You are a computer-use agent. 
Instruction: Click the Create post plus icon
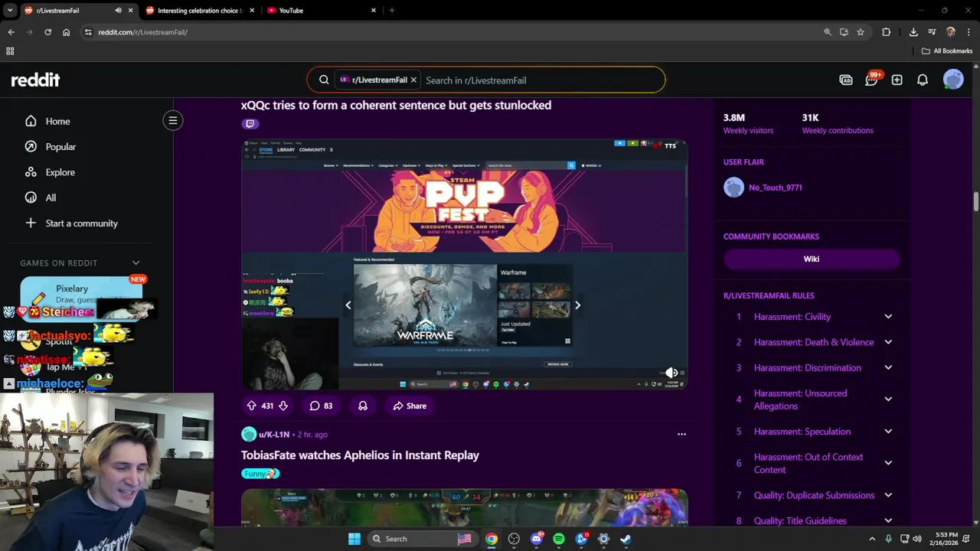[x=897, y=80]
